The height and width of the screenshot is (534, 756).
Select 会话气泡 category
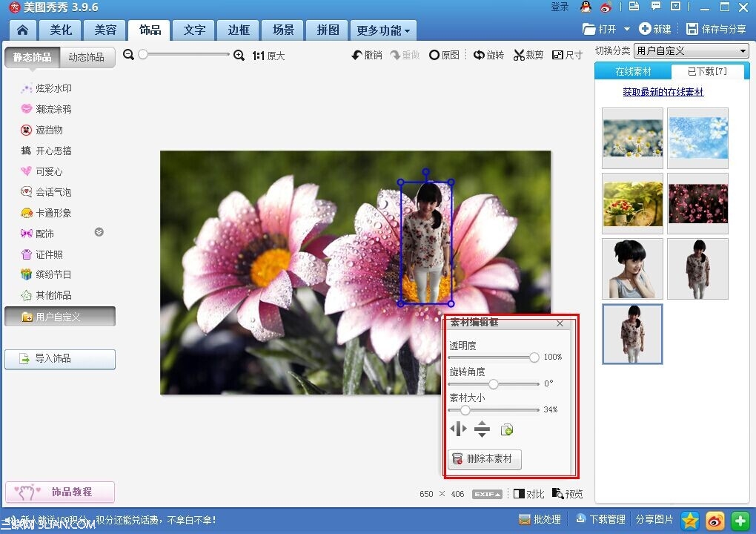46,192
